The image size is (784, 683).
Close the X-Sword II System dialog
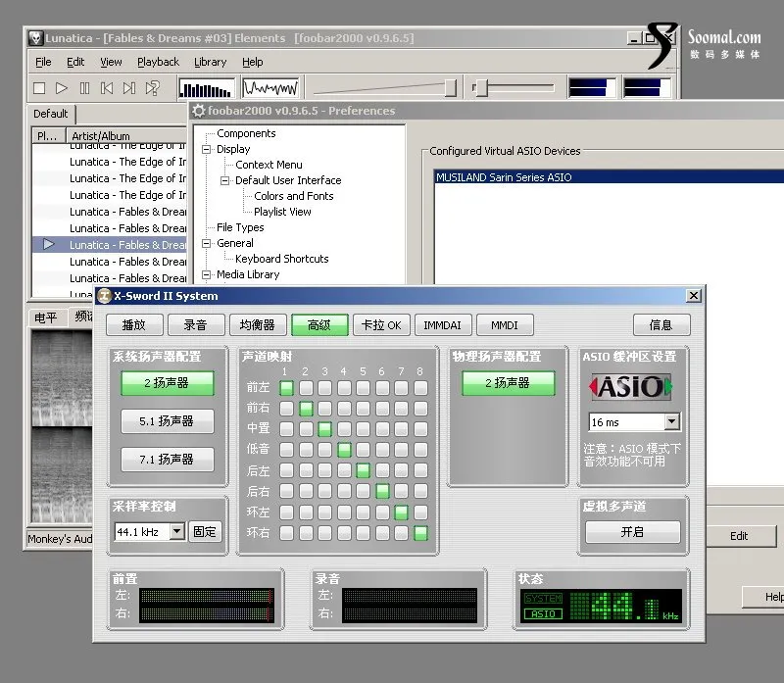tap(694, 296)
